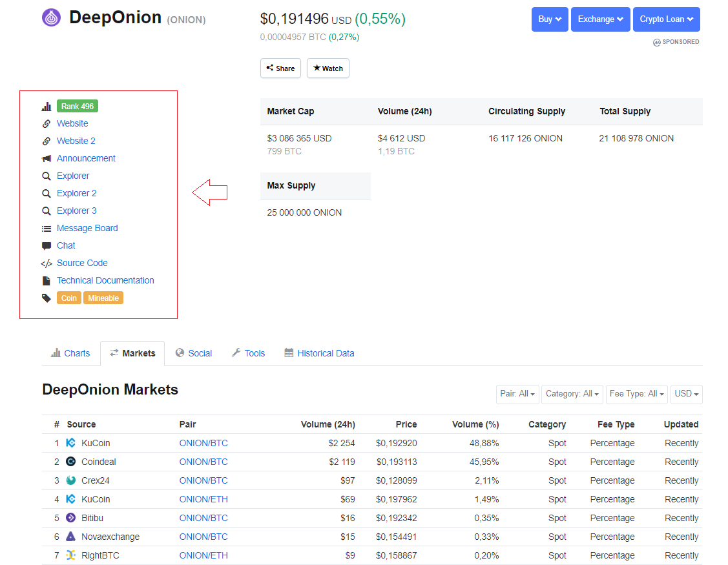Open the USD currency dropdown

pos(686,394)
